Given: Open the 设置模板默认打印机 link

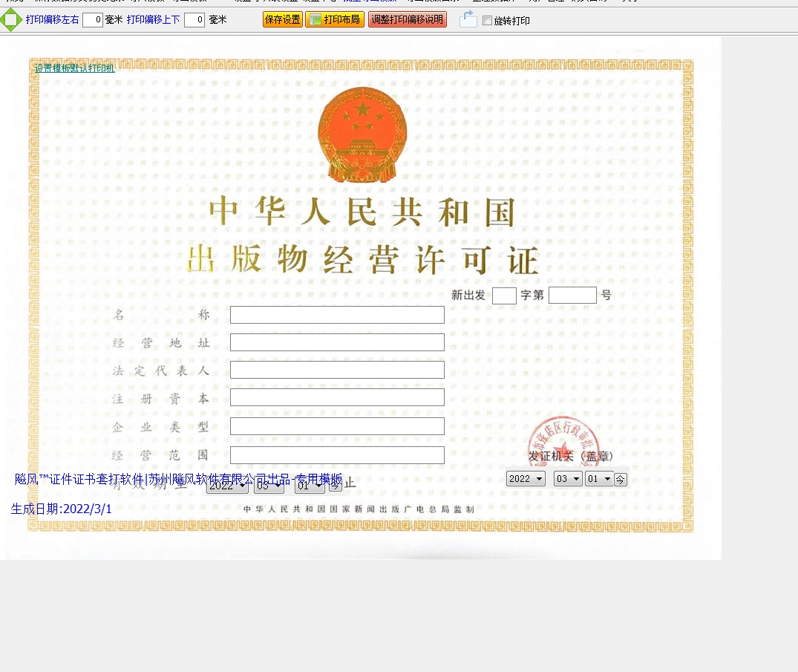Looking at the screenshot, I should (x=74, y=68).
